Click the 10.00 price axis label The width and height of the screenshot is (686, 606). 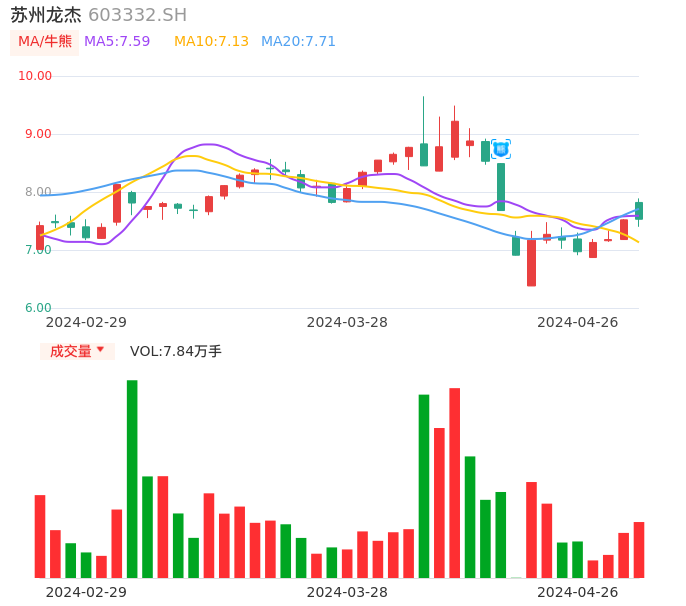pos(35,76)
